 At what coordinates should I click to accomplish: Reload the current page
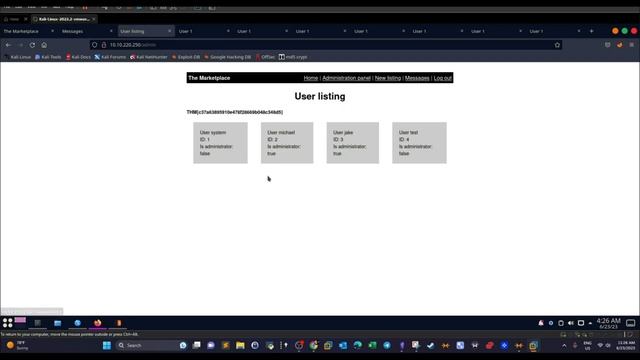pos(32,45)
